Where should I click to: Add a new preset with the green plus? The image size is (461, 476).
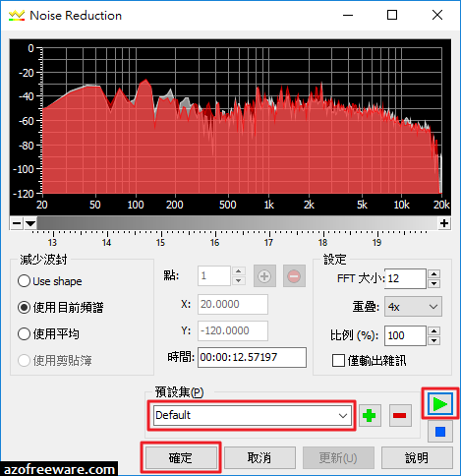coord(370,416)
